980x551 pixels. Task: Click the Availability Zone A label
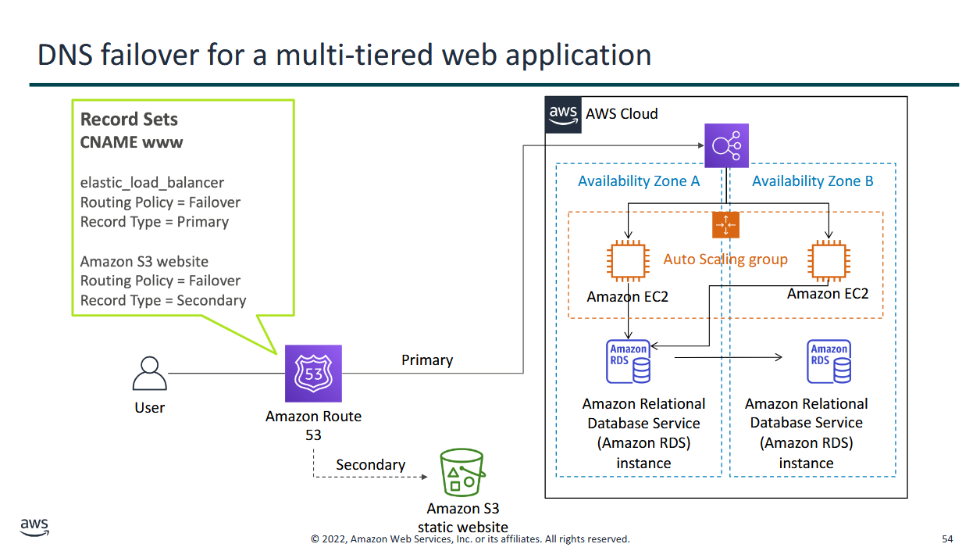(638, 181)
